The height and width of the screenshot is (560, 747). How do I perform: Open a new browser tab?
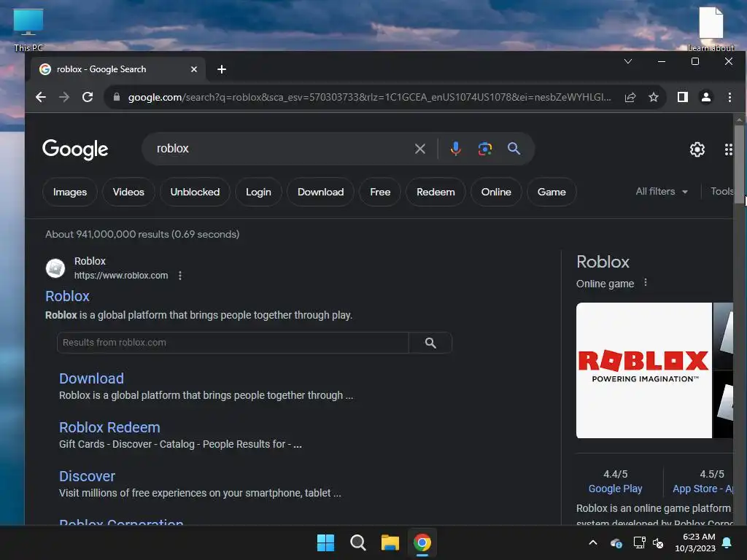click(x=222, y=69)
